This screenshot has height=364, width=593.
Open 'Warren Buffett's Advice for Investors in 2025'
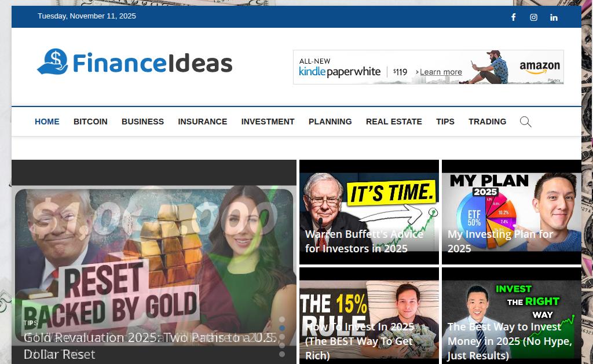click(x=364, y=241)
